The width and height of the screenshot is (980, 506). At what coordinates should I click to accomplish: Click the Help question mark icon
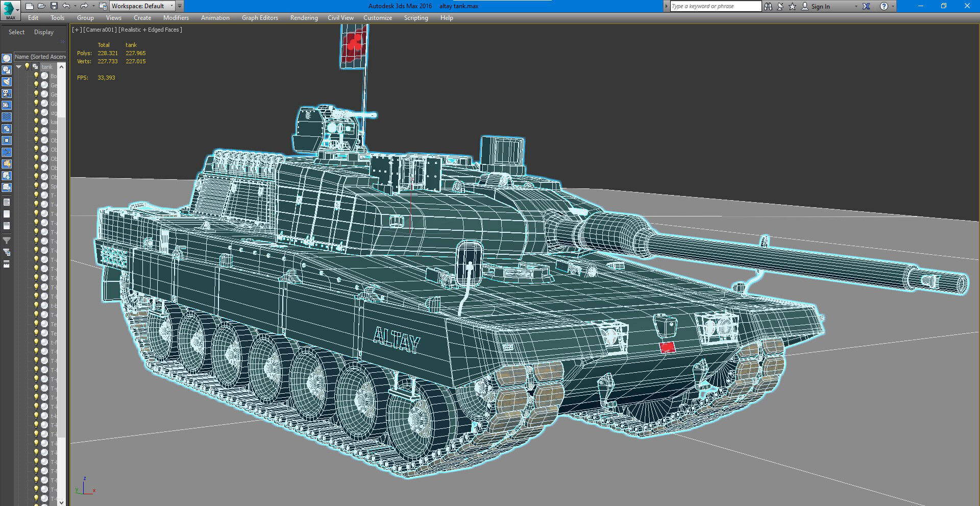pos(884,6)
